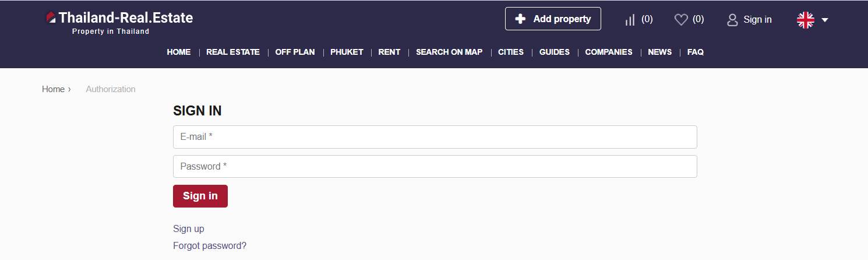The image size is (868, 260).
Task: Click into the Password field
Action: [x=435, y=166]
